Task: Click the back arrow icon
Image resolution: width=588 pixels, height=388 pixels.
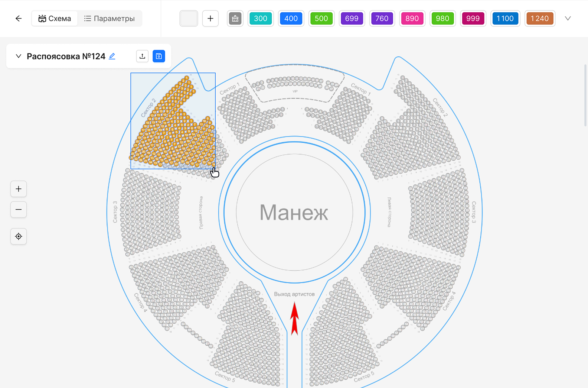Action: coord(19,19)
